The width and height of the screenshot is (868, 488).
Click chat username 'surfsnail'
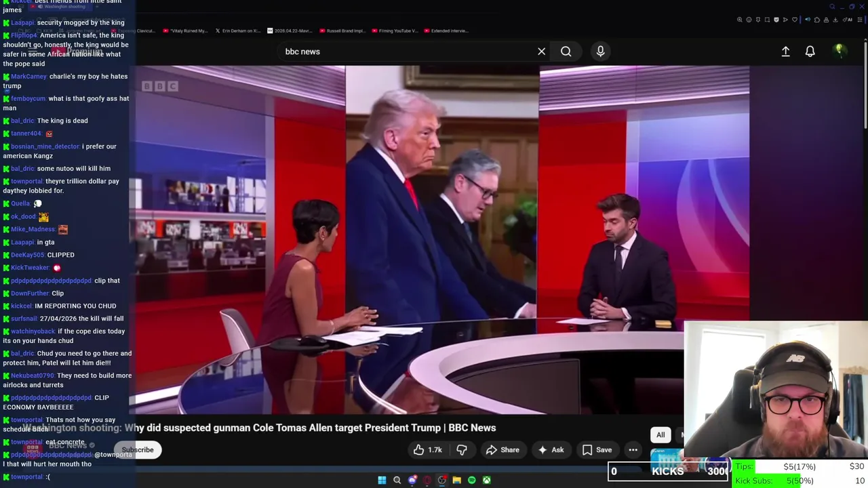pos(24,319)
